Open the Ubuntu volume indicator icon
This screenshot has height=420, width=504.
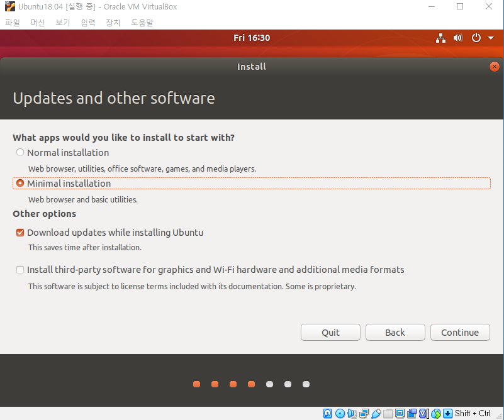point(458,38)
